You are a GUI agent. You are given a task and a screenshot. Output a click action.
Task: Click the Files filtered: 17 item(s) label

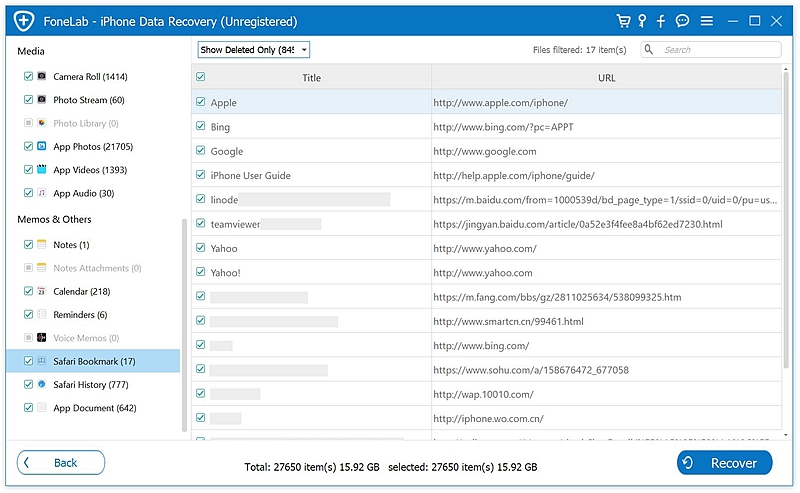tap(579, 50)
